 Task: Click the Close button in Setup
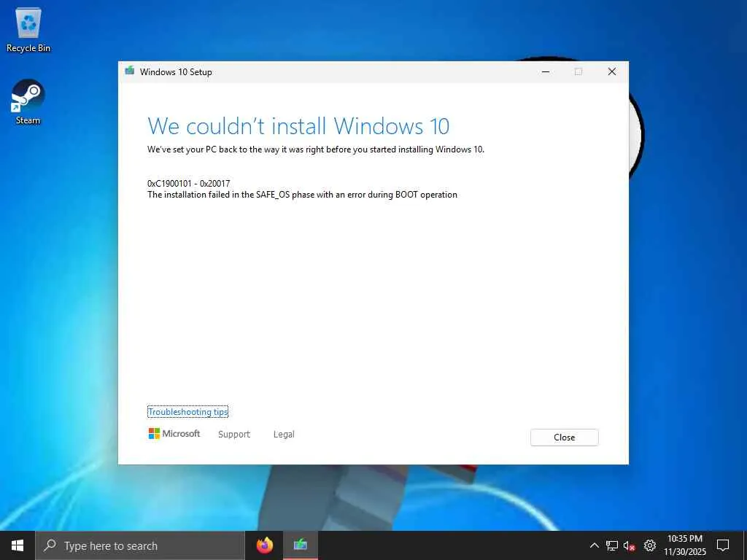click(565, 437)
